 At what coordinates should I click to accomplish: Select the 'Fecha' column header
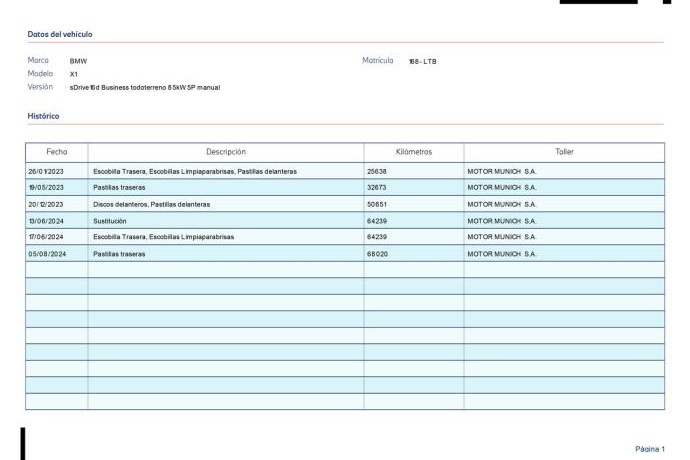click(x=57, y=151)
